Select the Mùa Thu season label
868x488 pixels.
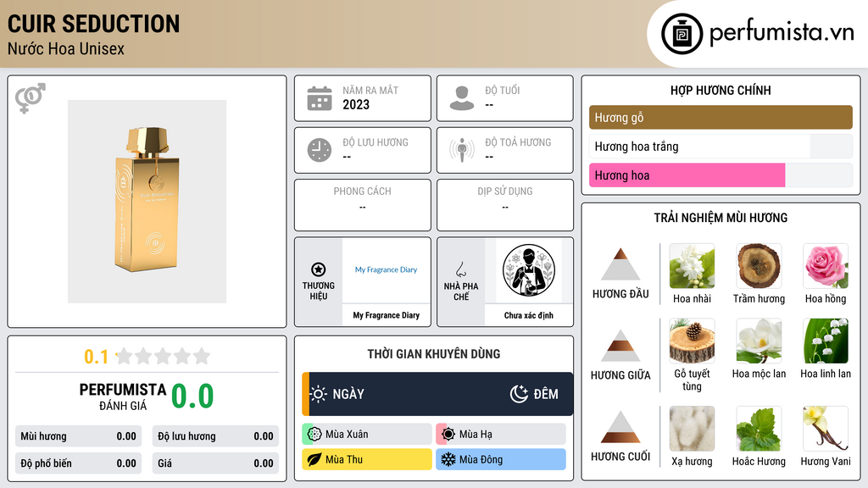coord(344,459)
